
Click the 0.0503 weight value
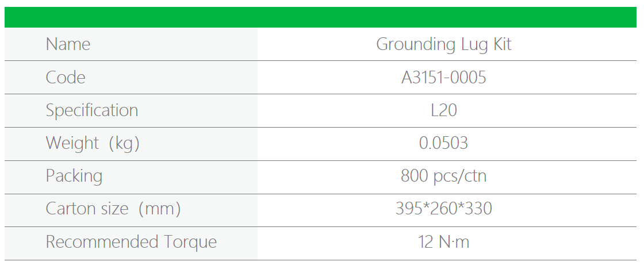pos(443,143)
